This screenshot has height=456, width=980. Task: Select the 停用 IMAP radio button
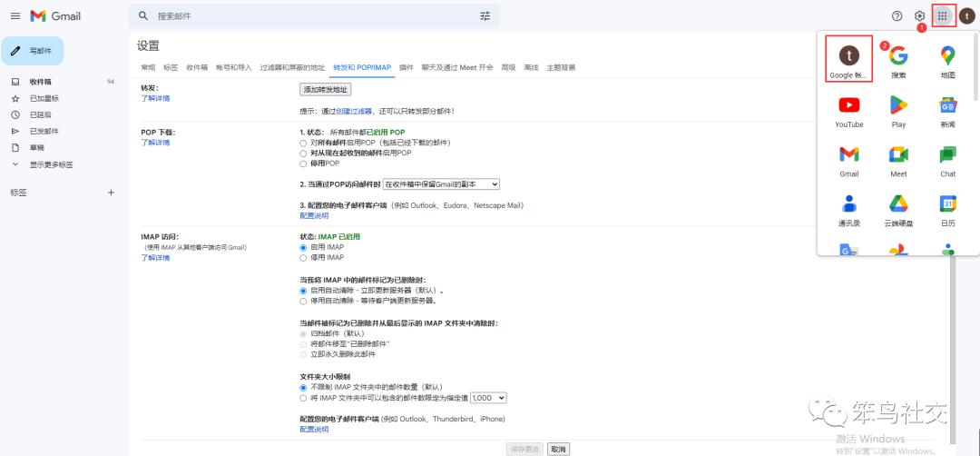[x=303, y=257]
